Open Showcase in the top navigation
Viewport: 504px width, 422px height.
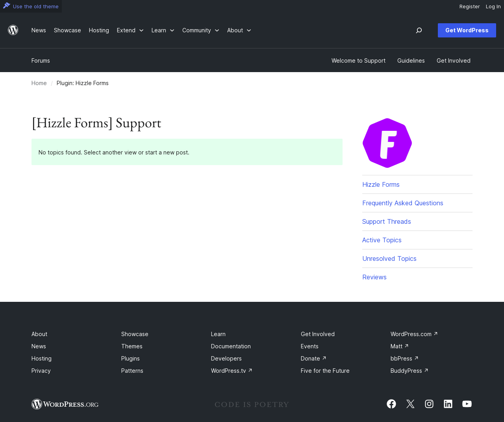pyautogui.click(x=67, y=30)
